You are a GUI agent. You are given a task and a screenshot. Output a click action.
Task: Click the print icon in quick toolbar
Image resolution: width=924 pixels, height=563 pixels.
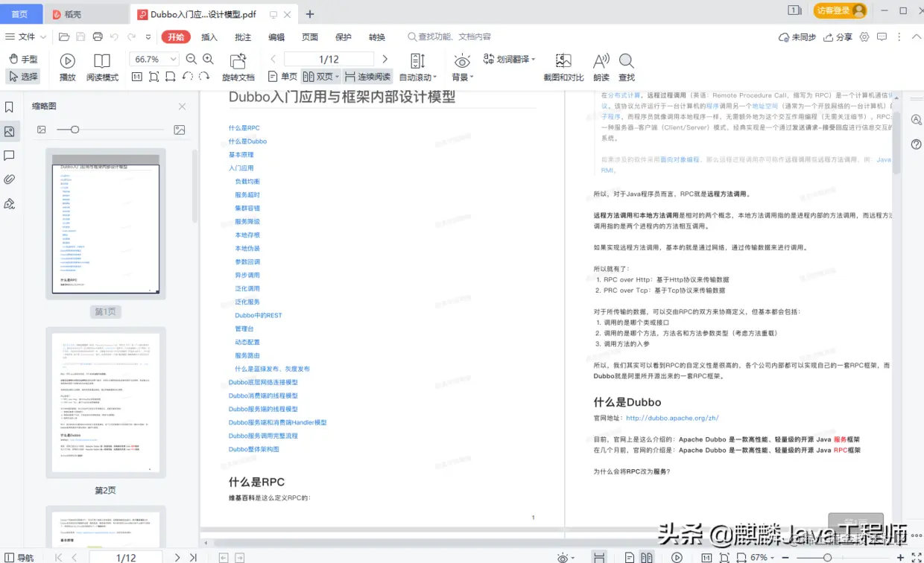tap(98, 36)
